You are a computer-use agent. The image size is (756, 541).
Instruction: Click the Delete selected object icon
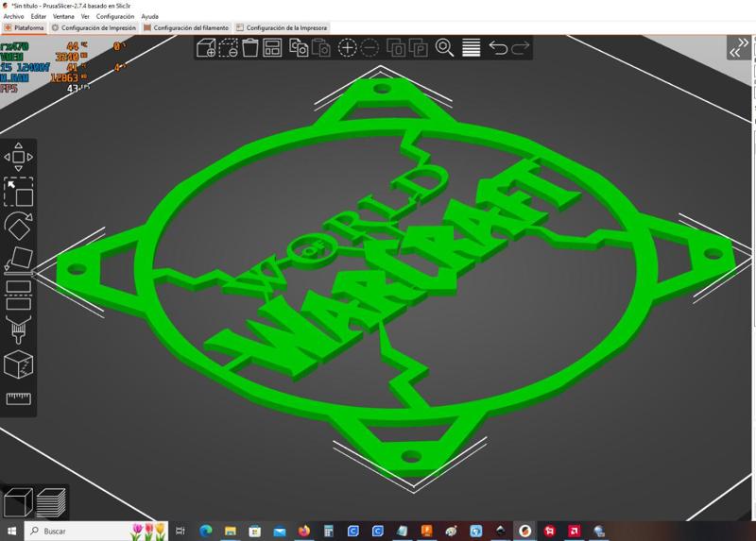tap(228, 48)
